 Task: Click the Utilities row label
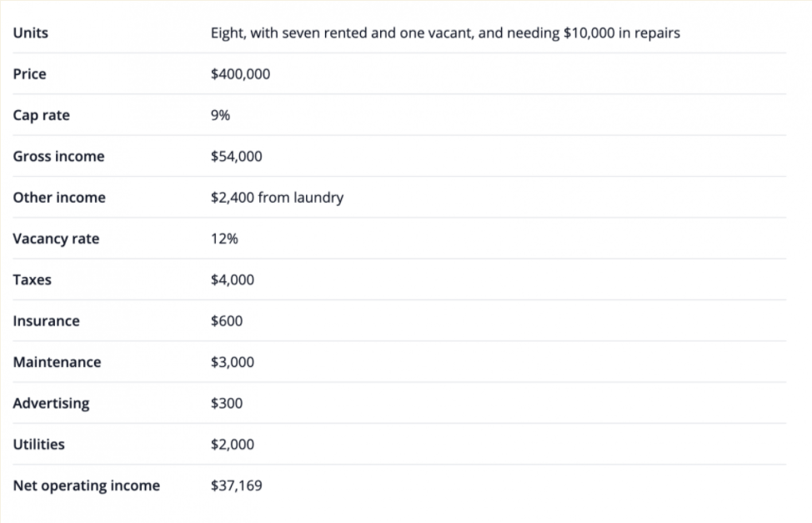(x=38, y=445)
